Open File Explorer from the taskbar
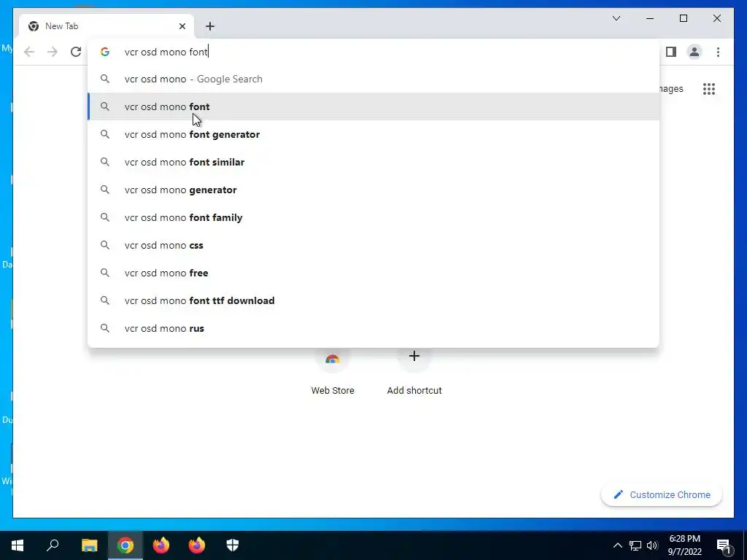This screenshot has height=560, width=747. pyautogui.click(x=89, y=545)
